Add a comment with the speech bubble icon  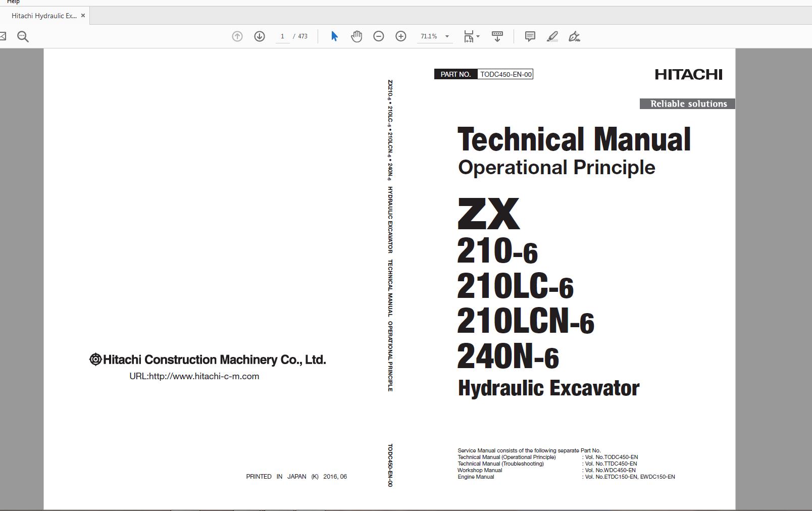tap(530, 36)
